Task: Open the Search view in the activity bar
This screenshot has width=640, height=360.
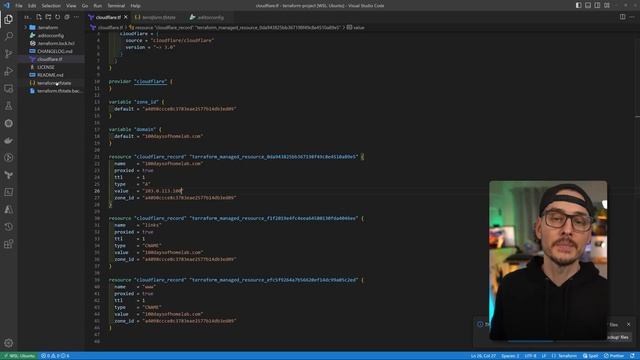Action: (x=9, y=36)
